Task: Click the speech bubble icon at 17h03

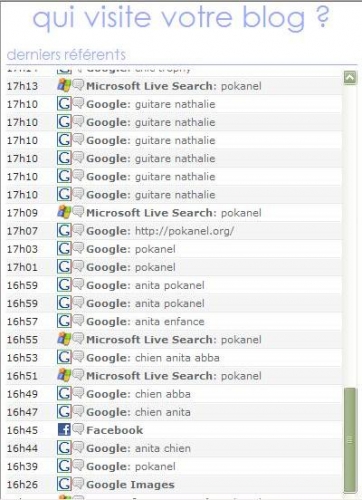Action: coord(78,247)
